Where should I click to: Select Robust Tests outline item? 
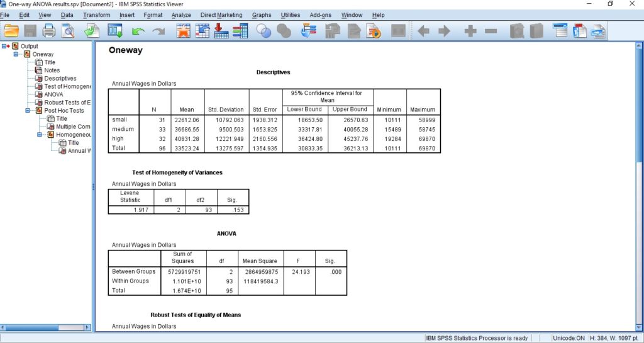click(x=67, y=103)
